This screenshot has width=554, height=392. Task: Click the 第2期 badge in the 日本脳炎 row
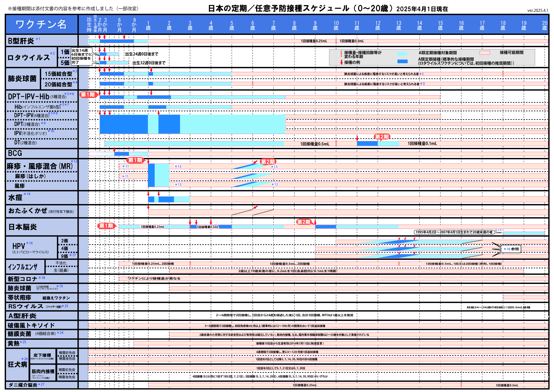coord(304,222)
